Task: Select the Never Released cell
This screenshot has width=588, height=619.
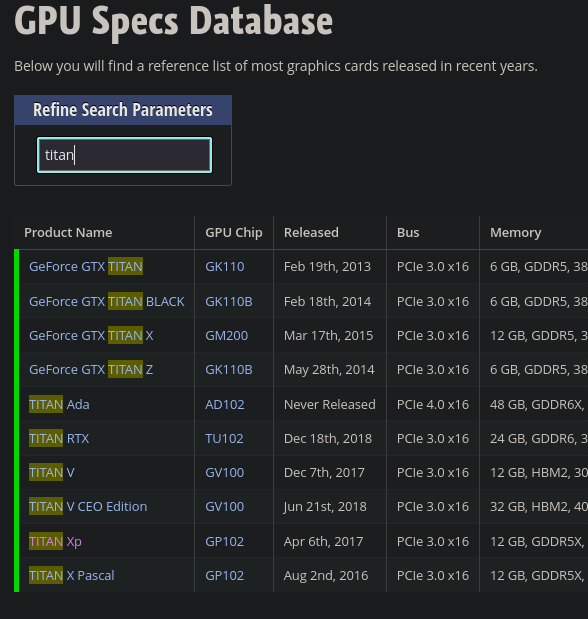Action: (x=330, y=405)
